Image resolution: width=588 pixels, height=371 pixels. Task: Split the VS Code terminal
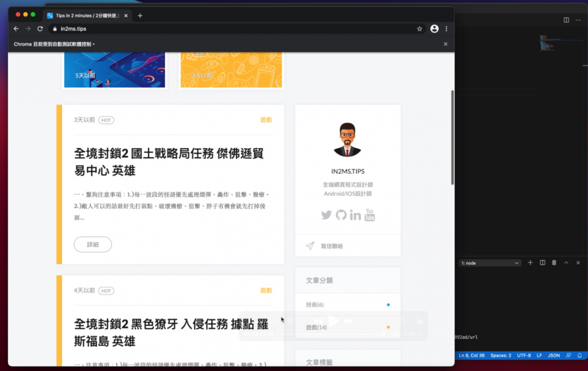click(x=543, y=263)
